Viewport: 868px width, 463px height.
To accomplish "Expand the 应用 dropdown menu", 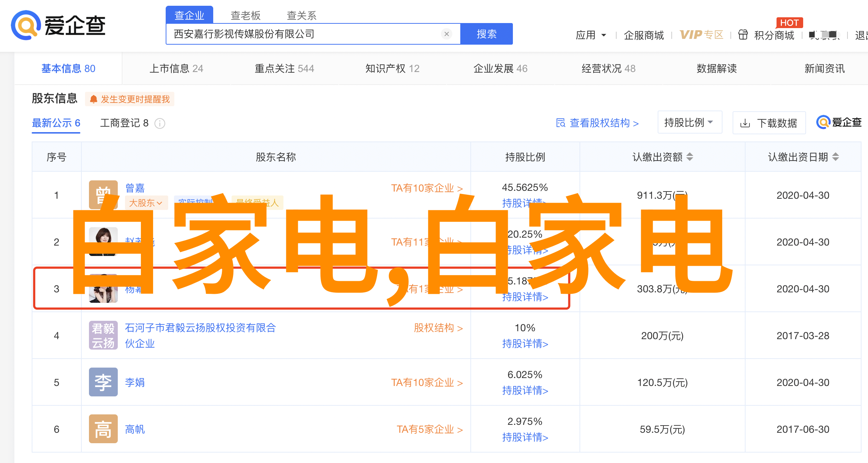I will (591, 35).
